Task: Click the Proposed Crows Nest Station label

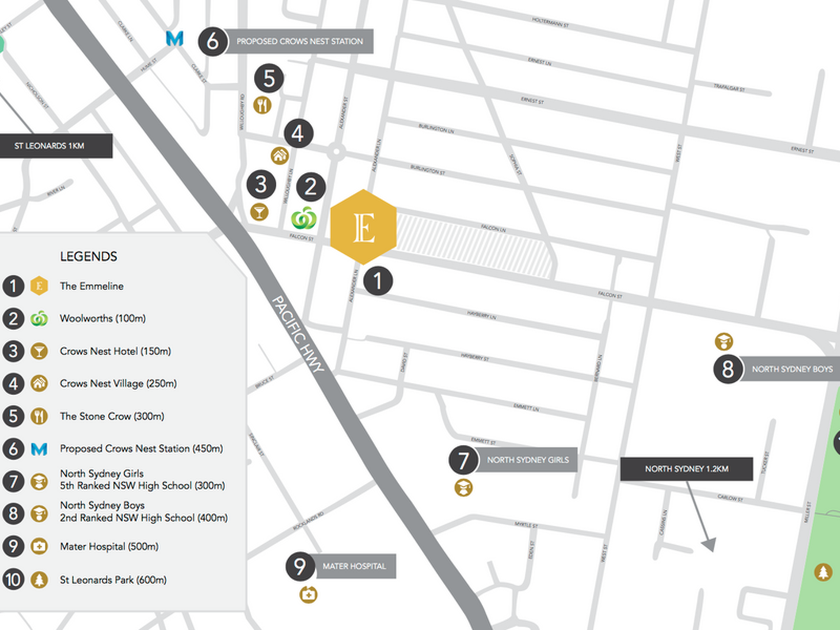Action: coord(300,42)
